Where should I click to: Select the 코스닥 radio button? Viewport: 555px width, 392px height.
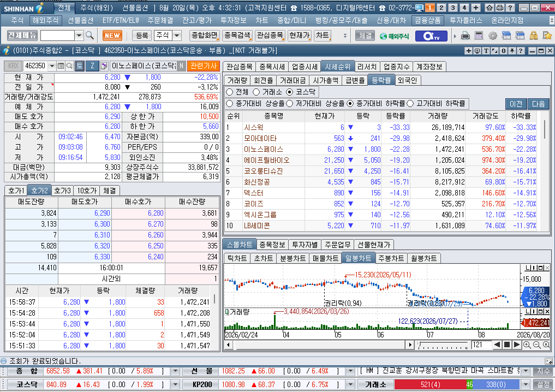coord(290,92)
